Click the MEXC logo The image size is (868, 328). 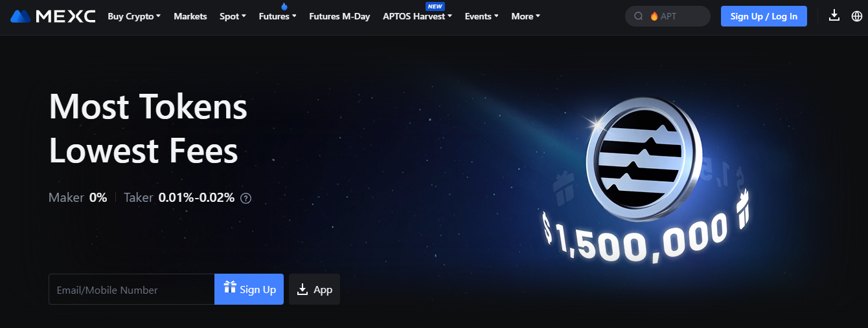(53, 16)
